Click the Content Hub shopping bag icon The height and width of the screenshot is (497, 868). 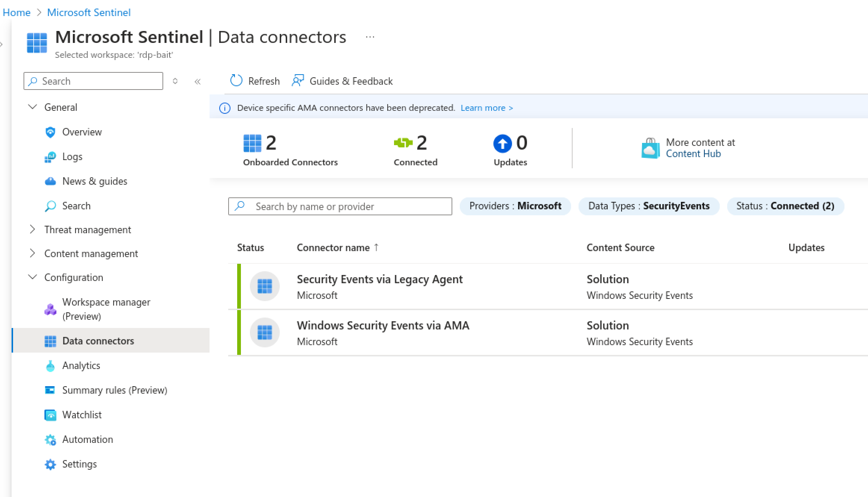[x=651, y=148]
